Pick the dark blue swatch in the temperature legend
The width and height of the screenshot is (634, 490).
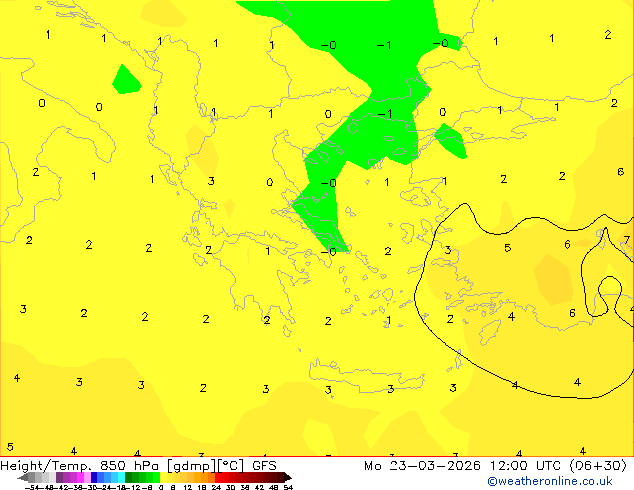pos(94,477)
